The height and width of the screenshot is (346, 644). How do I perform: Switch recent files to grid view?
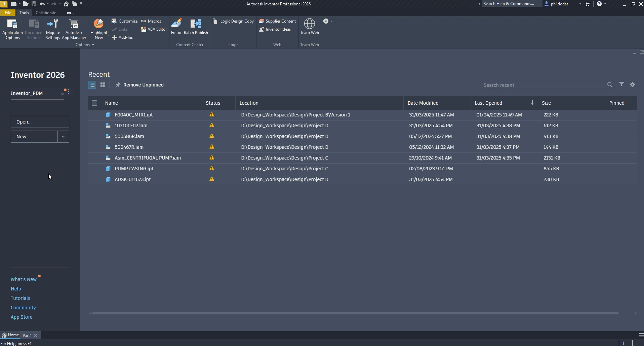103,85
